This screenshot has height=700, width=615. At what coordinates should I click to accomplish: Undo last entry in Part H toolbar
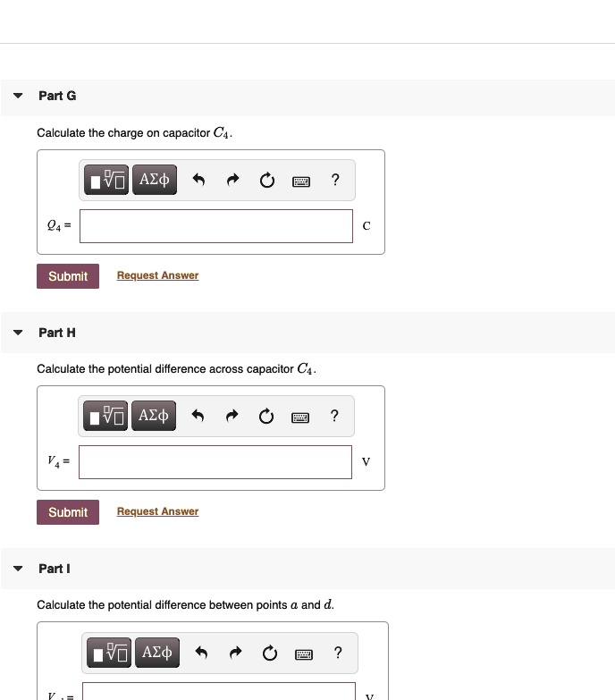199,417
